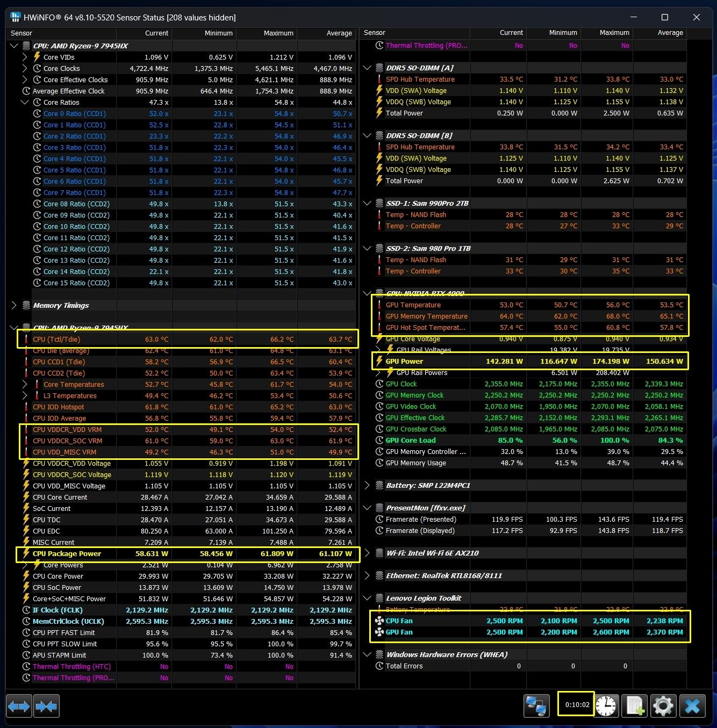Expand Ethernet: RealTek RTL8168/8111 group
The image size is (717, 728).
coord(367,575)
